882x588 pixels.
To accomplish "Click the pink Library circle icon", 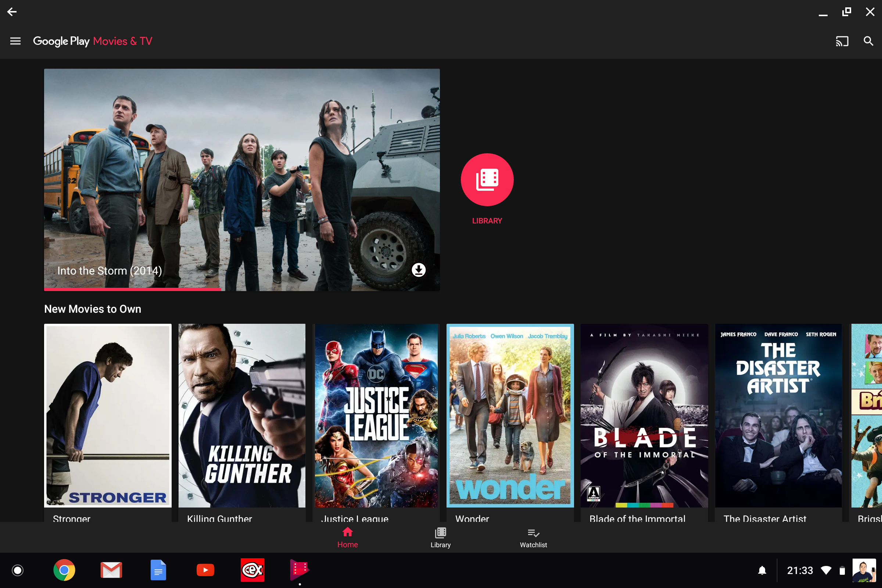I will click(487, 180).
